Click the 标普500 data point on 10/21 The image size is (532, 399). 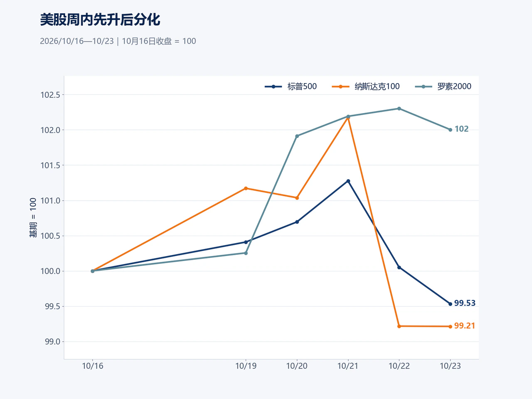click(348, 181)
